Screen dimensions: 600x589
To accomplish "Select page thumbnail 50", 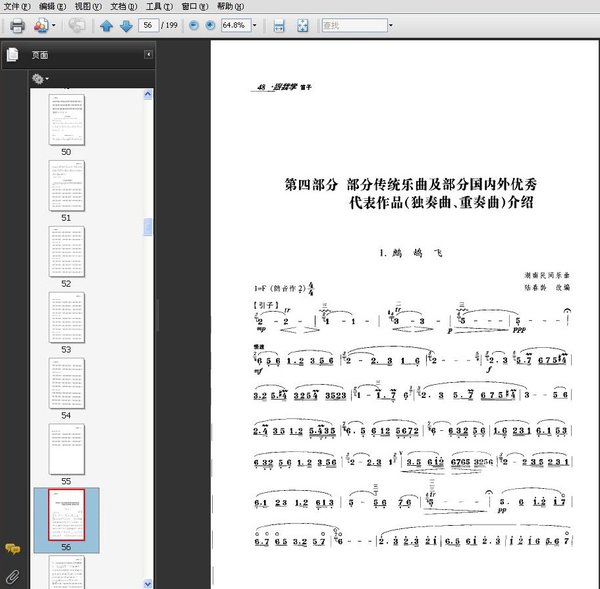I will click(67, 120).
